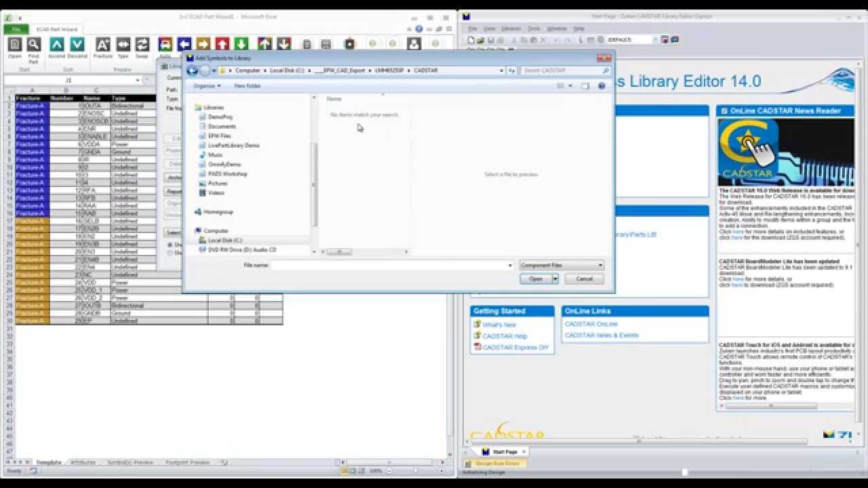868x488 pixels.
Task: Switch to the Symbol(s) Preview sheet tab
Action: 130,462
